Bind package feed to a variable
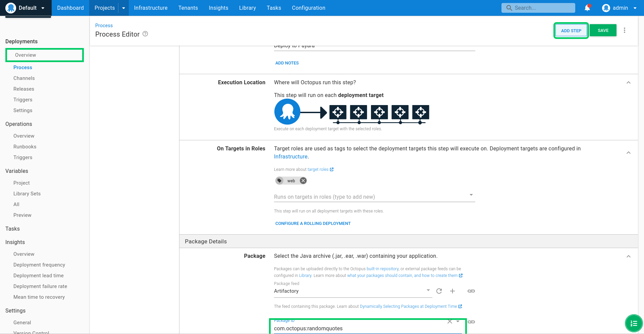 coord(471,291)
